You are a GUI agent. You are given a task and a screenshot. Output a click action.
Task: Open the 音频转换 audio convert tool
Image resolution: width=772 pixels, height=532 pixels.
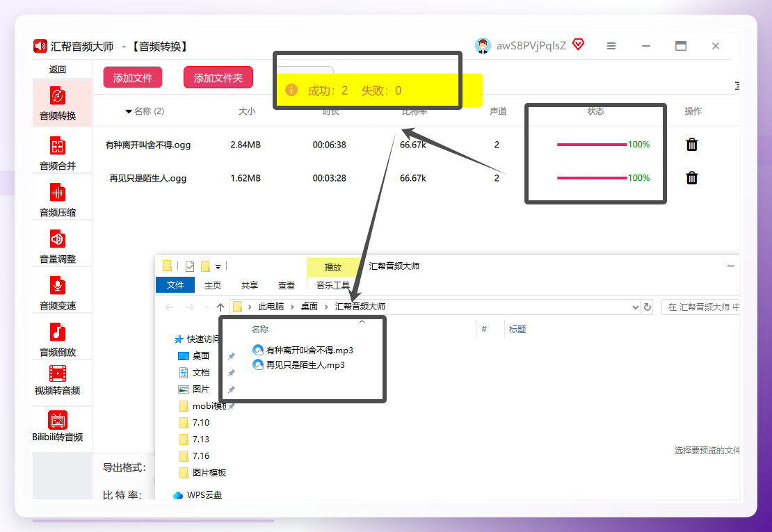58,104
